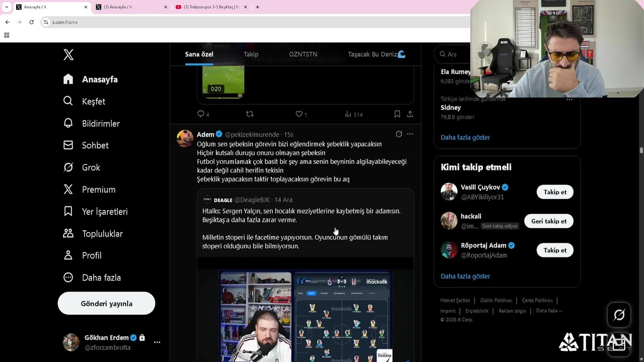644x362 pixels.
Task: Expand Daha fazla menu in sidebar
Action: [x=92, y=278]
